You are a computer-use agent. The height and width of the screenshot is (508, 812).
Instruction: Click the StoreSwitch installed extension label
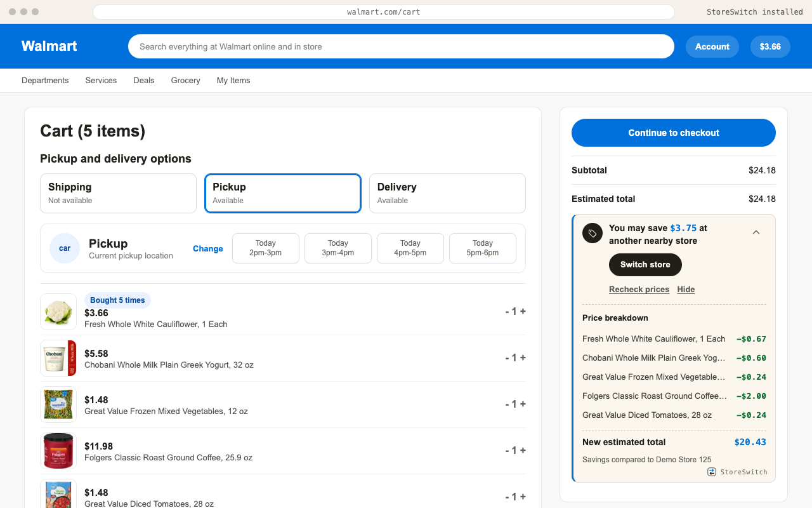(755, 12)
